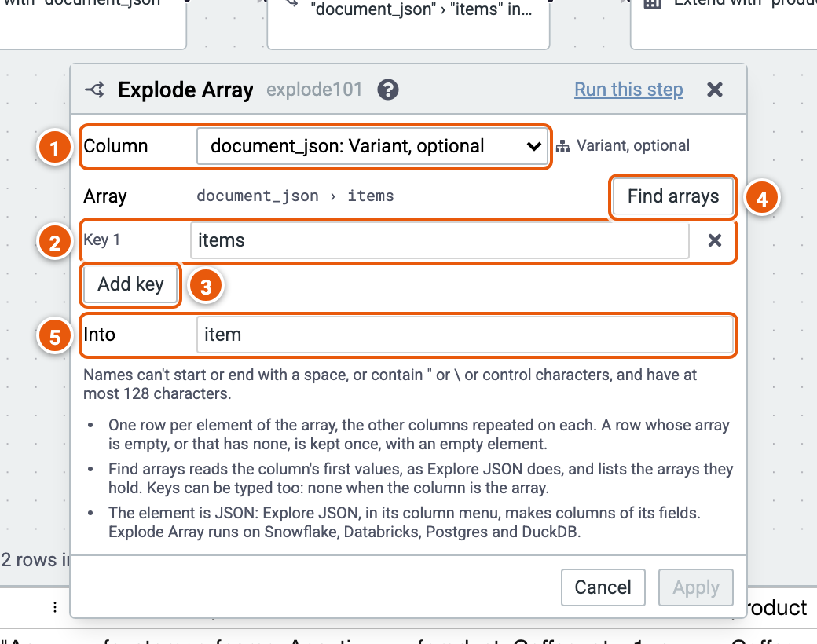Open the Explode Array help icon

click(x=387, y=90)
